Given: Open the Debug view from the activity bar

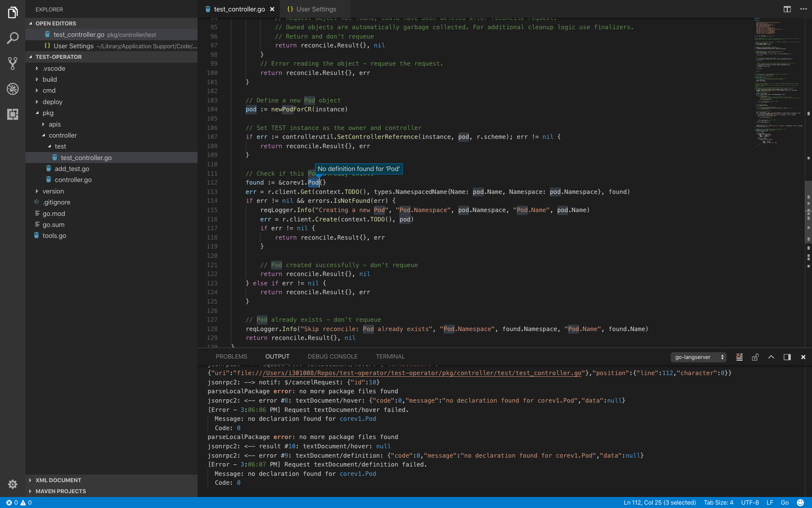Looking at the screenshot, I should point(13,89).
